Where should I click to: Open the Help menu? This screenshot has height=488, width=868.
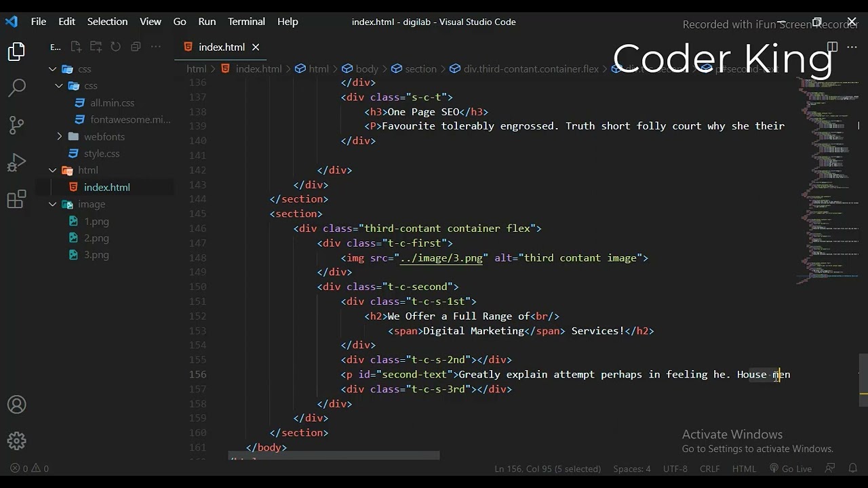(288, 22)
